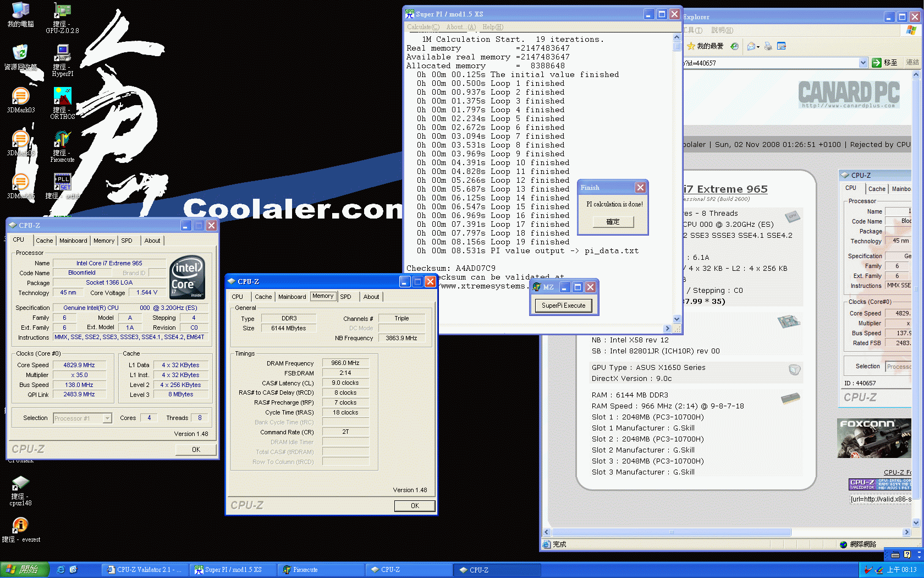Screen dimensions: 924x578
Task: Click Explorer horizontal scrollbar thumb
Action: (x=672, y=532)
